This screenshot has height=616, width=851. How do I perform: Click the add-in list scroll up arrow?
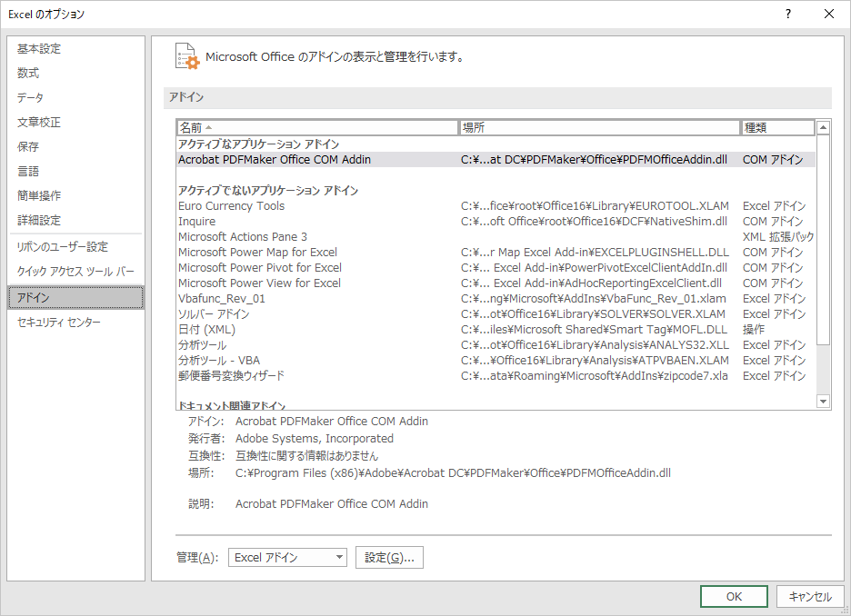point(824,128)
